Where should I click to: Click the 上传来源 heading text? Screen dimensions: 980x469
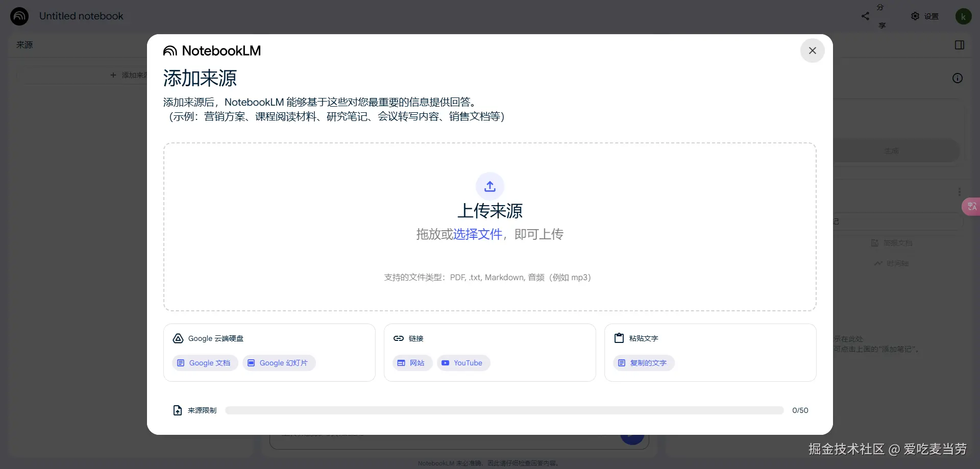(490, 211)
